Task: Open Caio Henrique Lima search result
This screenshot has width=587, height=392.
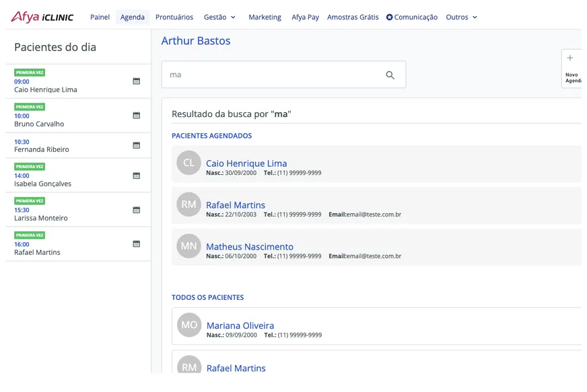Action: (x=246, y=163)
